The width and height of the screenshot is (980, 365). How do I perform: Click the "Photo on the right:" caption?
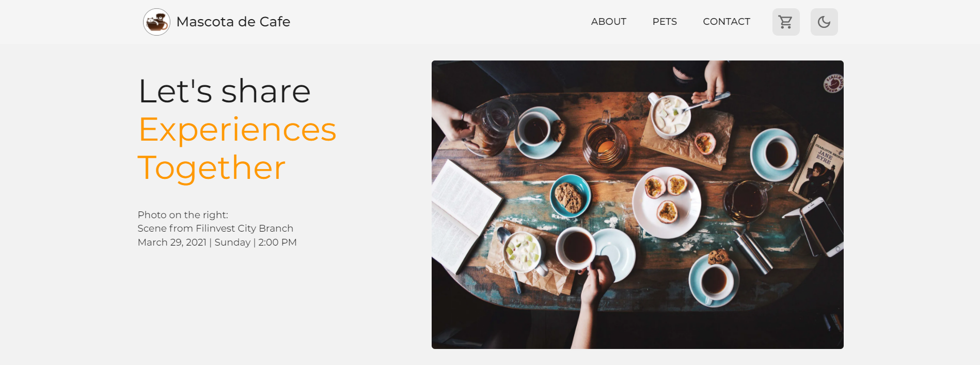pos(183,215)
